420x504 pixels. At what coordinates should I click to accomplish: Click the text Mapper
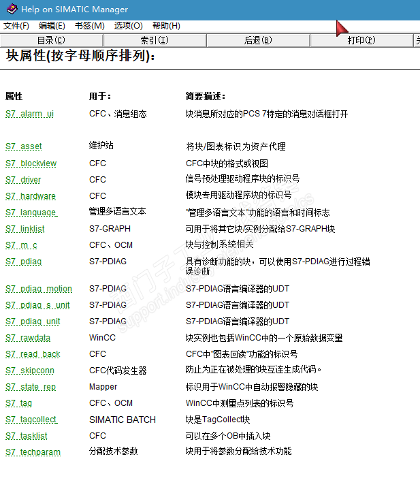103,387
